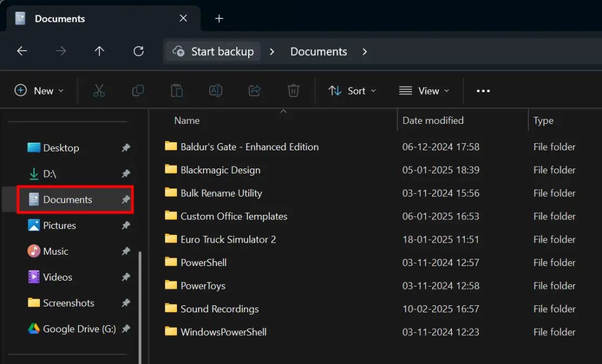
Task: Open the Sort dropdown menu
Action: (352, 91)
